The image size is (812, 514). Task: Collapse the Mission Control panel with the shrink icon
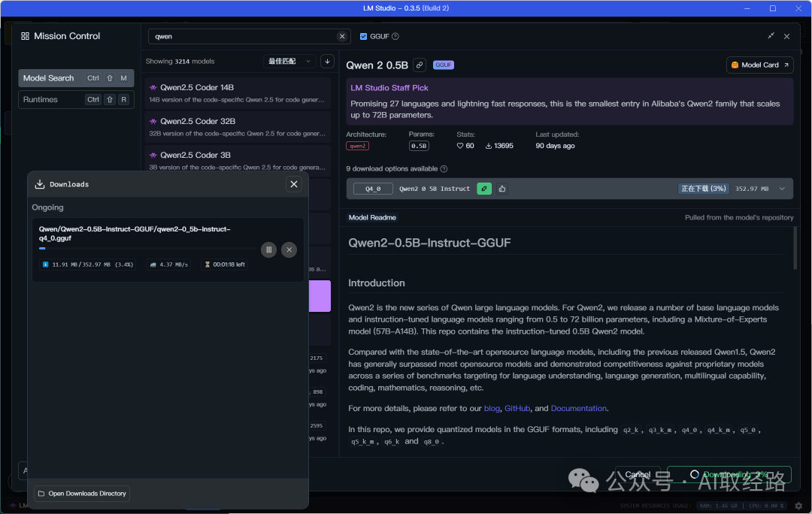point(771,36)
